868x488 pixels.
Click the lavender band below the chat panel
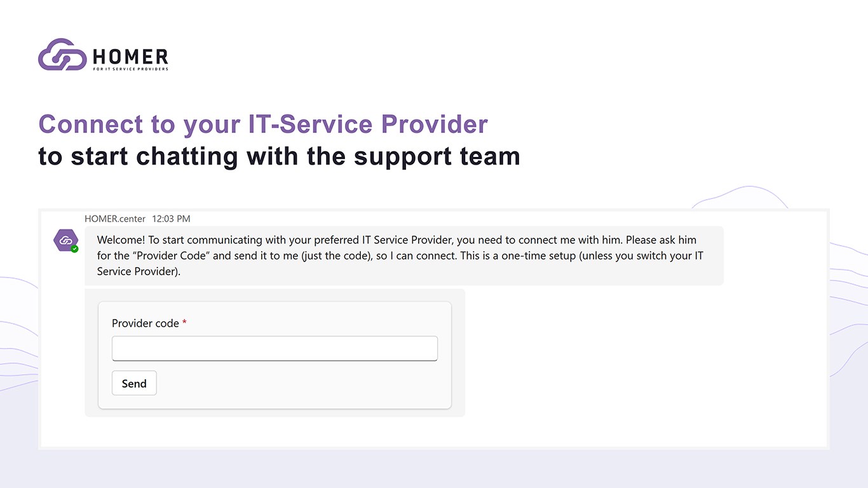point(434,469)
